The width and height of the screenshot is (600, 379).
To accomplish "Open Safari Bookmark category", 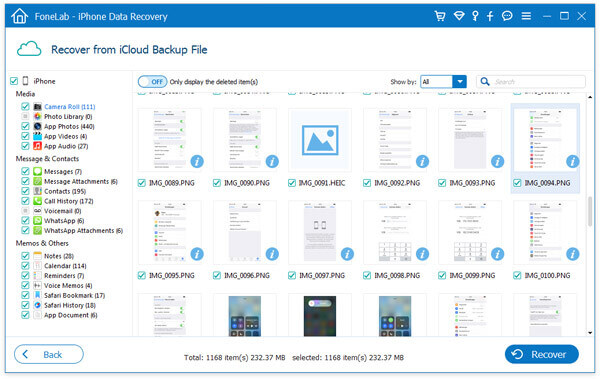I will click(75, 295).
